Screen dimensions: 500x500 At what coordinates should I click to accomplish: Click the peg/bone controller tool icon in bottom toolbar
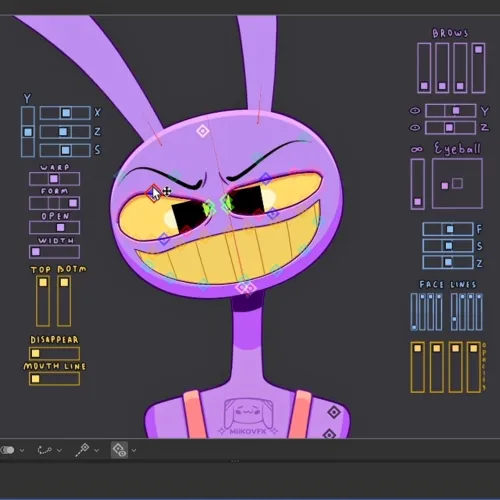tap(82, 450)
